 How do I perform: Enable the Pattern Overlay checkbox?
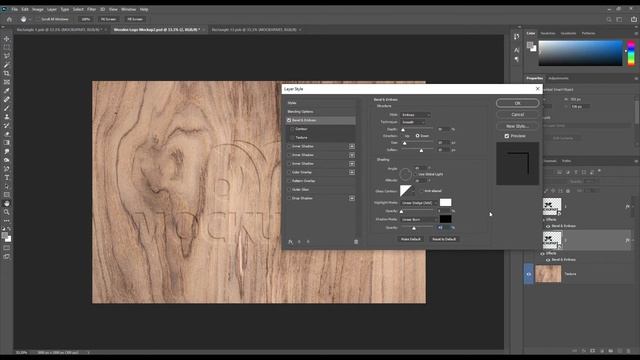pyautogui.click(x=289, y=181)
